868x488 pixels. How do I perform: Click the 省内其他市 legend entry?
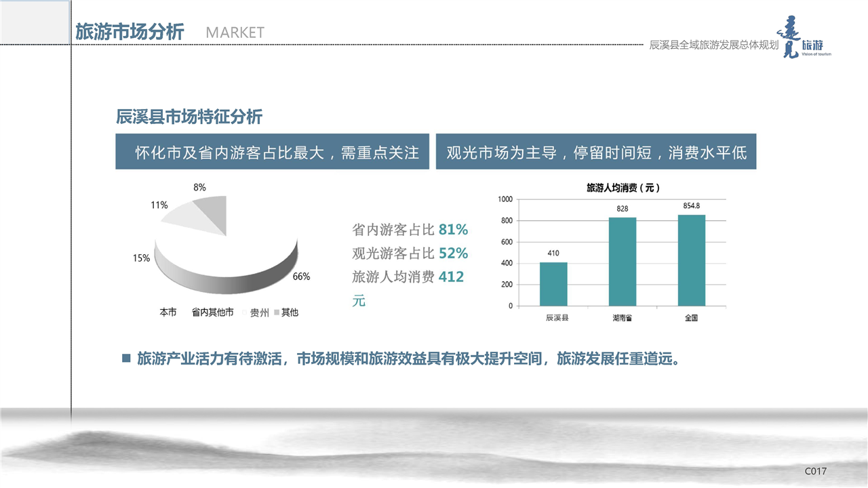click(212, 312)
